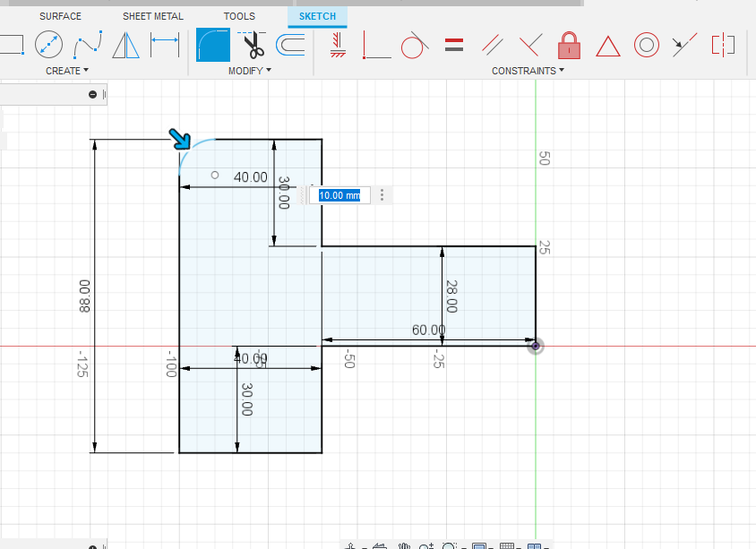Apply the Fix/Unfix lock constraint

coord(569,44)
